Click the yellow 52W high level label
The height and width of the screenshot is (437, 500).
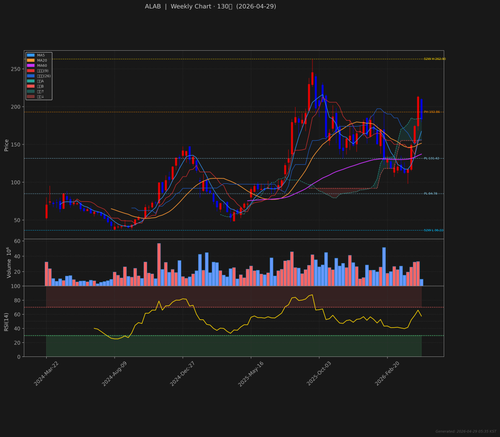(x=434, y=59)
